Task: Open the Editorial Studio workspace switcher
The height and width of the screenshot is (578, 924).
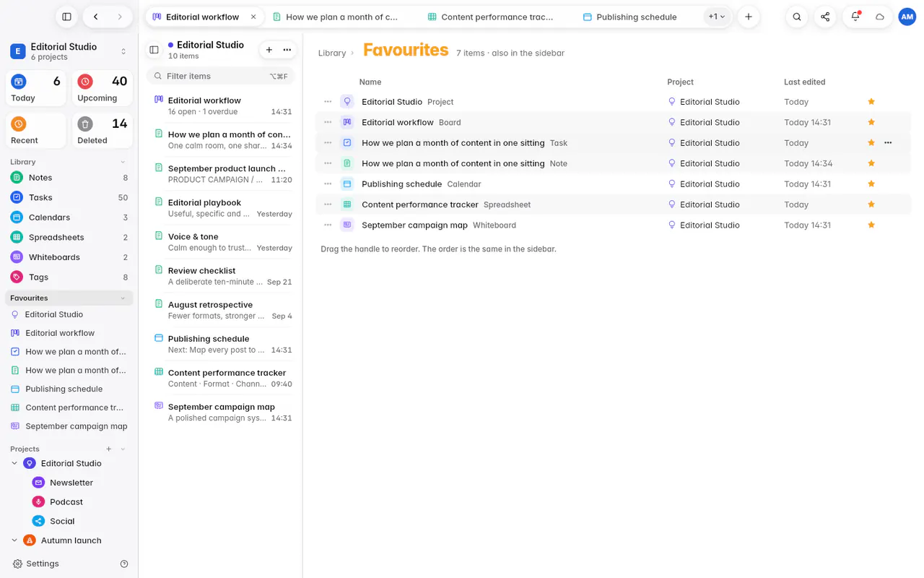Action: point(69,51)
